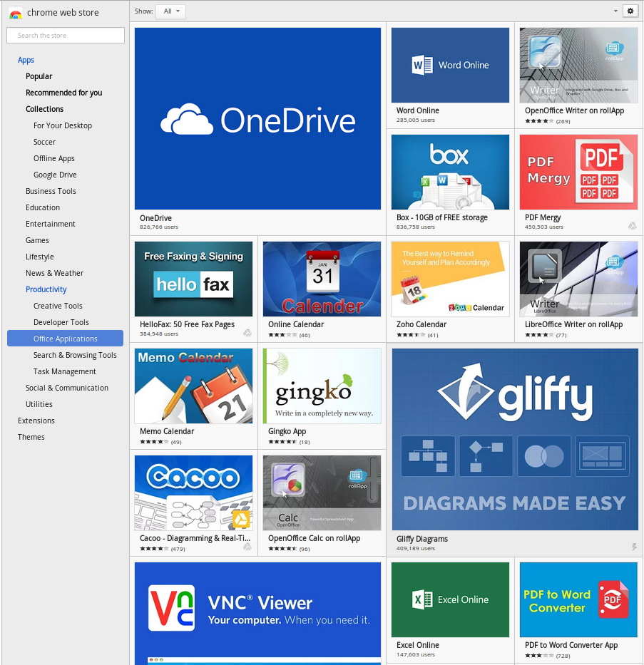The width and height of the screenshot is (644, 665).
Task: Open the PDF Mergy thumbnail
Action: (578, 172)
